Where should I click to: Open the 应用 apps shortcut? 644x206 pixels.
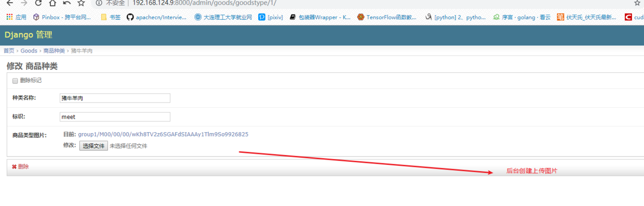click(x=16, y=17)
